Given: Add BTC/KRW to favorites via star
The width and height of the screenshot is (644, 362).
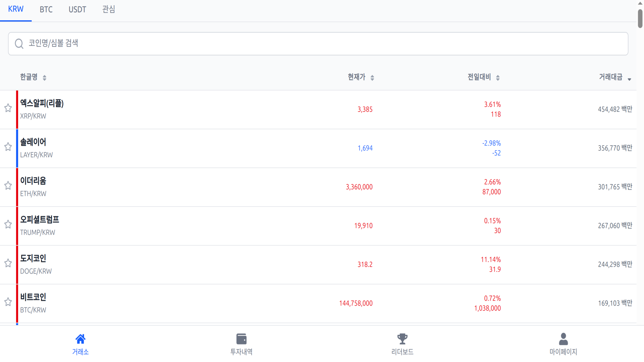Looking at the screenshot, I should click(8, 302).
